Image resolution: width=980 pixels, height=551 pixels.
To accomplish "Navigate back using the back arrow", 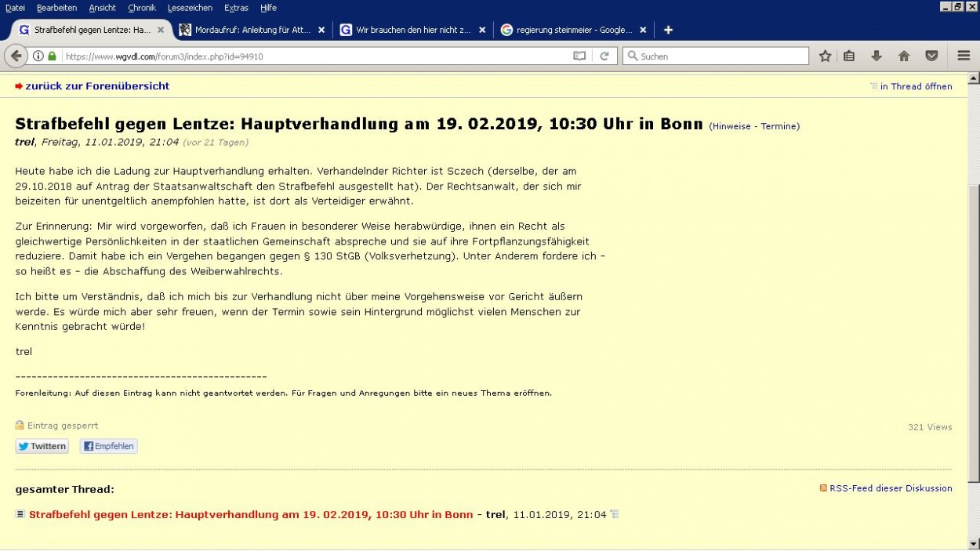I will 18,56.
